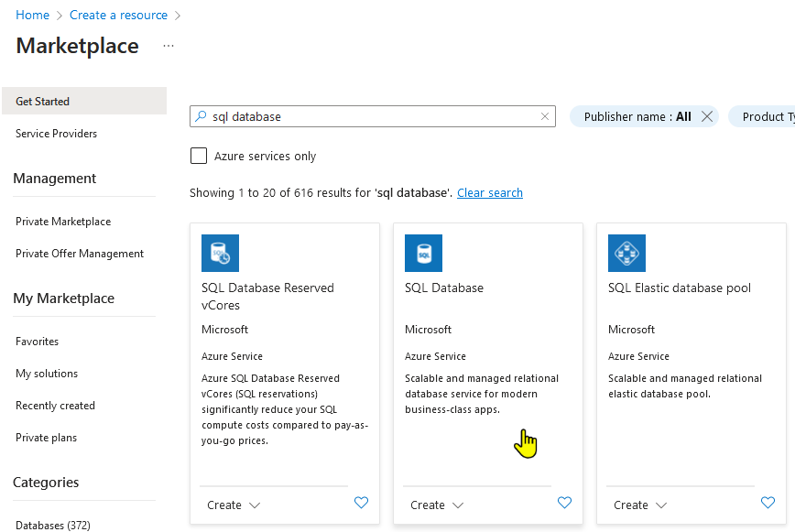Viewport: 795px width, 532px height.
Task: Click the search magnifier icon
Action: (x=201, y=116)
